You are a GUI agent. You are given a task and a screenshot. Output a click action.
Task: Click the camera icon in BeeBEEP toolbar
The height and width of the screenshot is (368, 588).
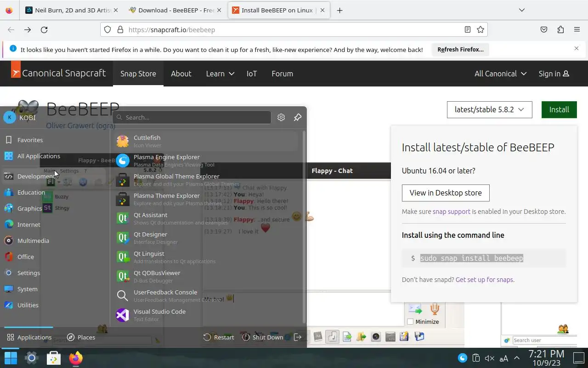click(376, 337)
